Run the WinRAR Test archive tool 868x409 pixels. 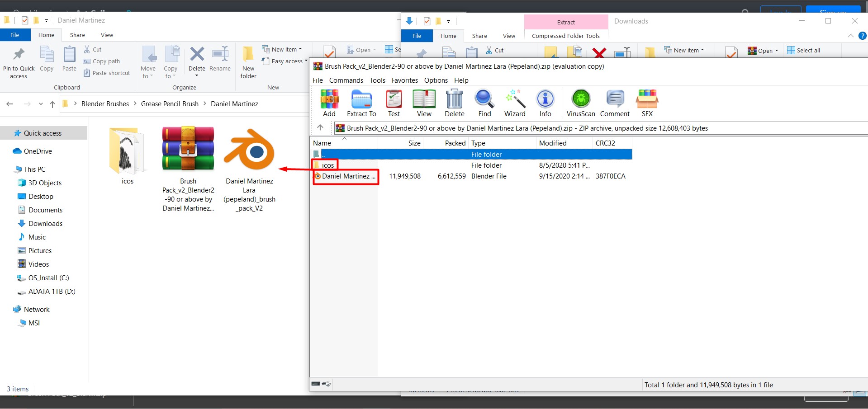(x=394, y=103)
